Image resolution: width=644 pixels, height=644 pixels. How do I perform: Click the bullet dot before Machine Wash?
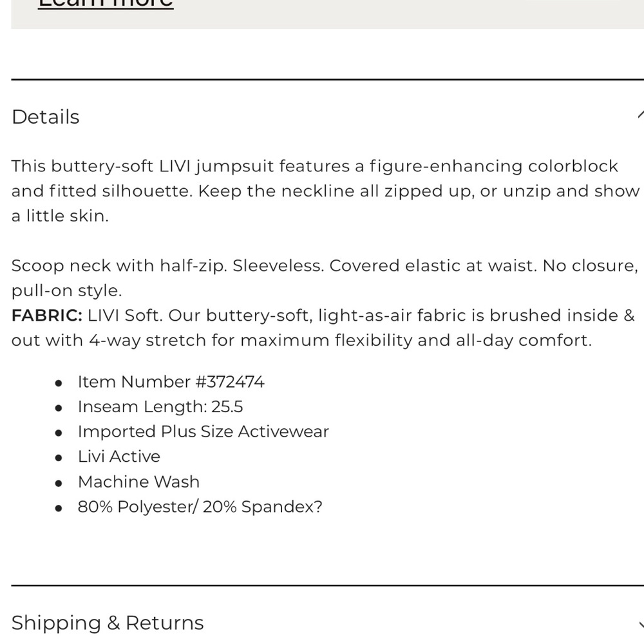[x=59, y=484]
